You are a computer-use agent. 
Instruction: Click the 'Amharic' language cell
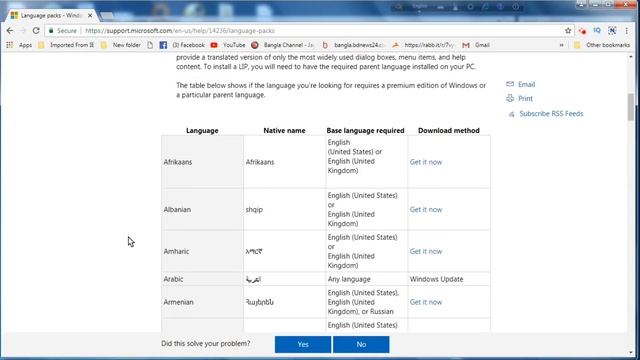(x=202, y=251)
